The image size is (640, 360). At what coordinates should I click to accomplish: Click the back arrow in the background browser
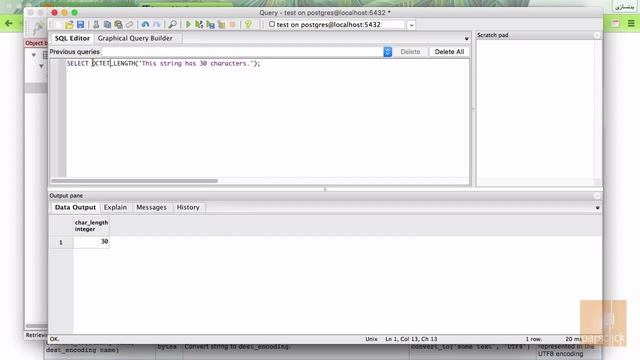(9, 23)
